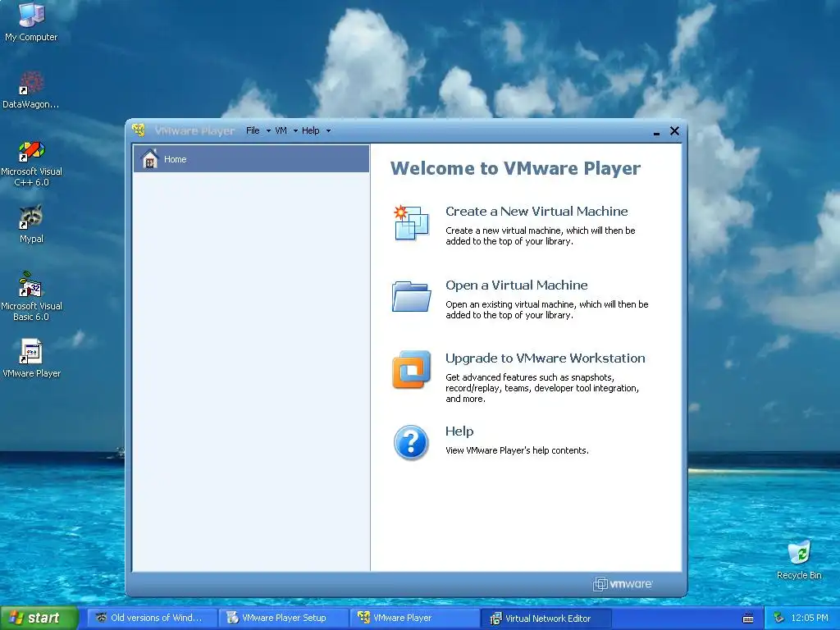Screen dimensions: 840x630
Task: Select the DataWagon desktop shortcut
Action: [x=31, y=89]
